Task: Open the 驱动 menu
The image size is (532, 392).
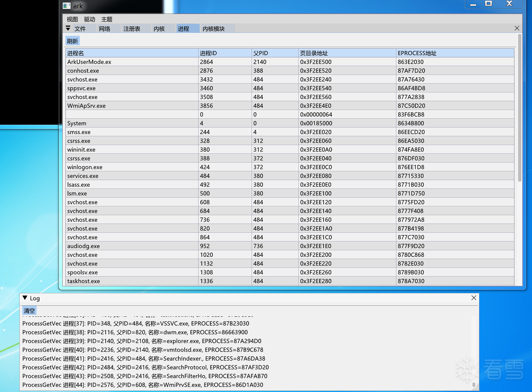Action: 90,19
